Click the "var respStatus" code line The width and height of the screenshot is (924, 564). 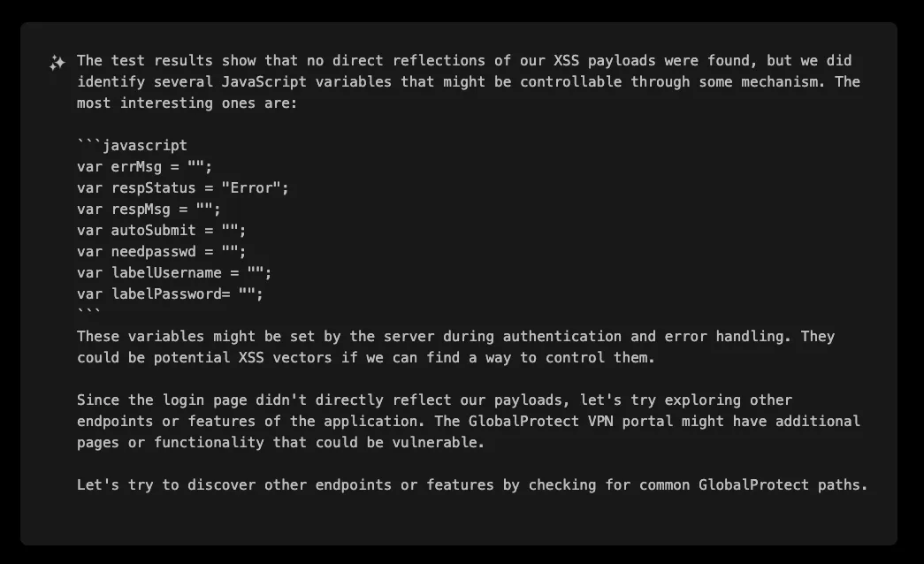pyautogui.click(x=183, y=188)
